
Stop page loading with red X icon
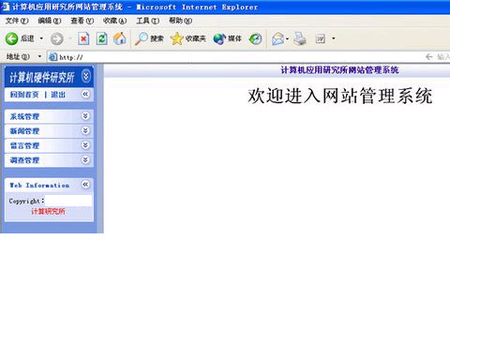coord(83,39)
